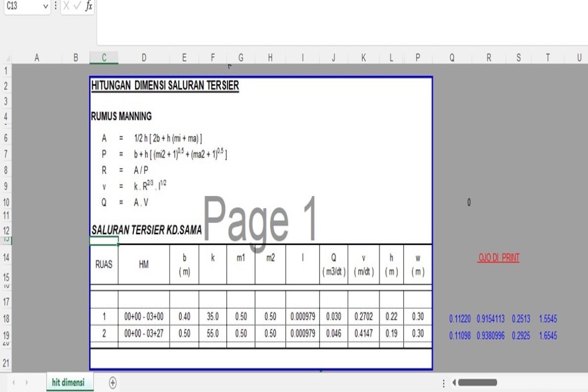Click the Cancel X icon in formula bar
Viewport: 588px width, 392px height.
pos(67,6)
